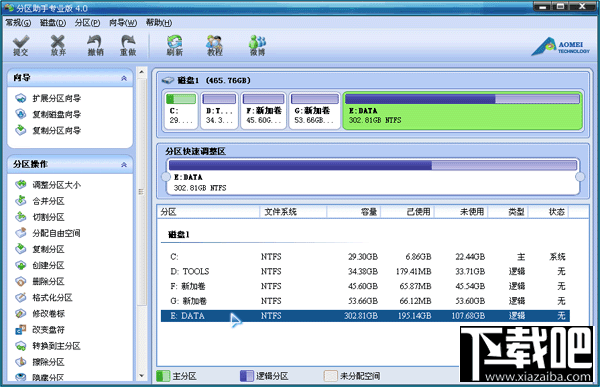Click 删除分区 (delete partition) in the sidebar
Screen dimensions: 600x387
tap(40, 281)
